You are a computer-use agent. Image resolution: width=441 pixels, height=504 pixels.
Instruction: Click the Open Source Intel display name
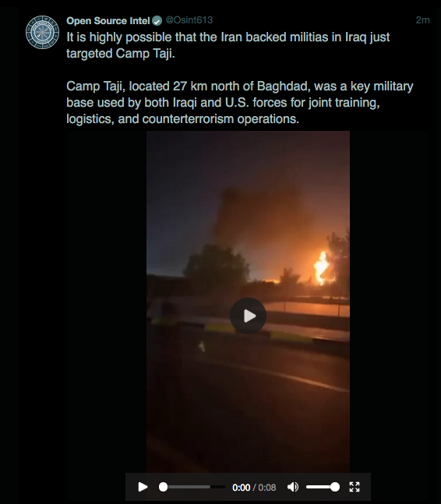[108, 20]
